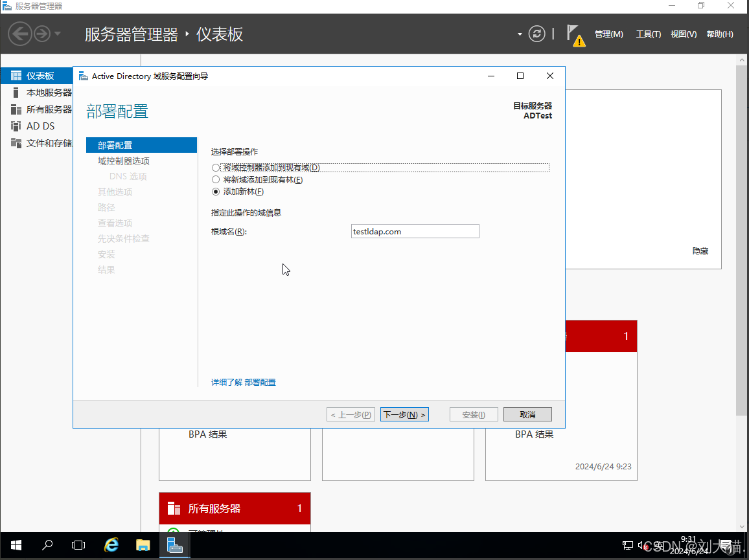Select 仪表板 in the sidebar
Image resolution: width=749 pixels, height=560 pixels.
click(x=37, y=76)
